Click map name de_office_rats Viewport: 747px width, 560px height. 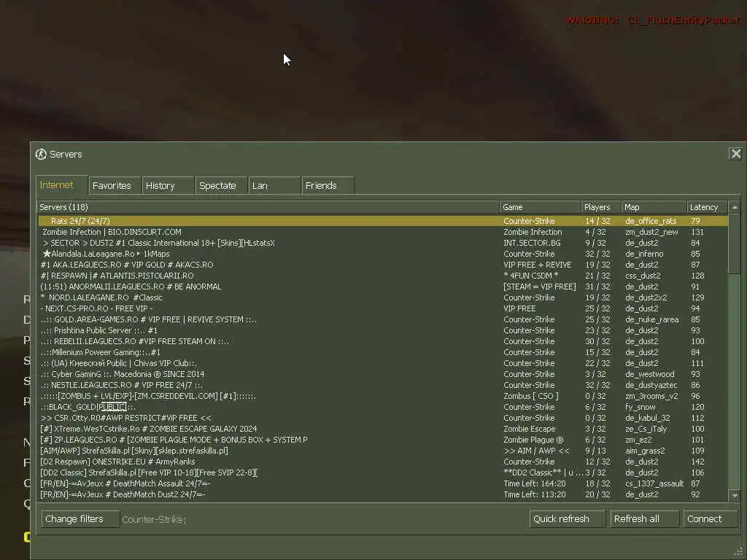[x=651, y=221]
